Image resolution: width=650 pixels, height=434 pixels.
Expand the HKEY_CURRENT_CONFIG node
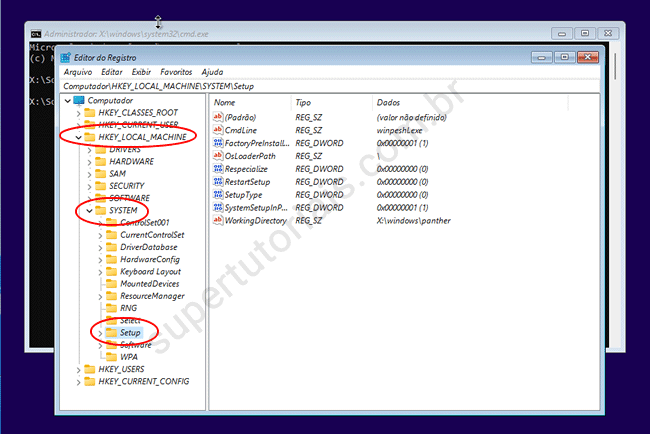pyautogui.click(x=78, y=381)
